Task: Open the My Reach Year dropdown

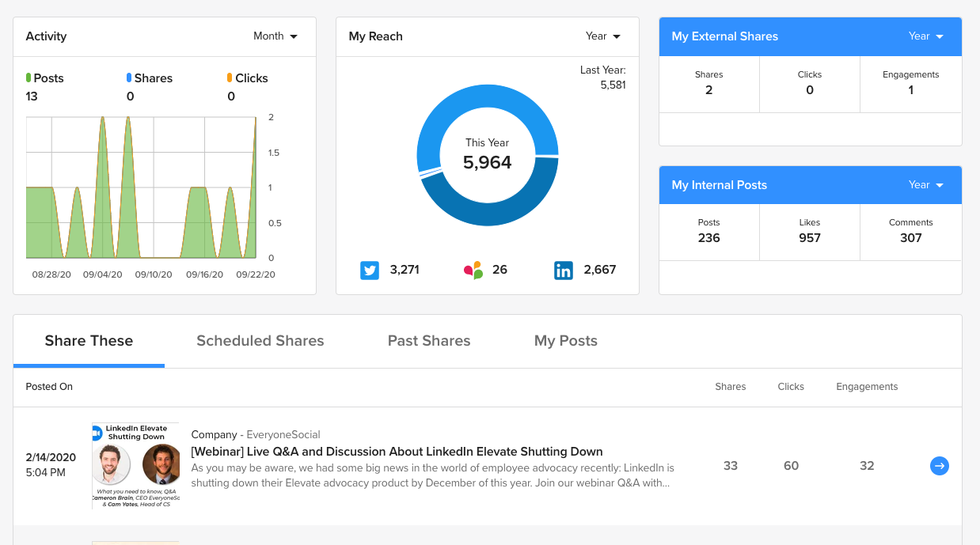Action: pyautogui.click(x=603, y=36)
